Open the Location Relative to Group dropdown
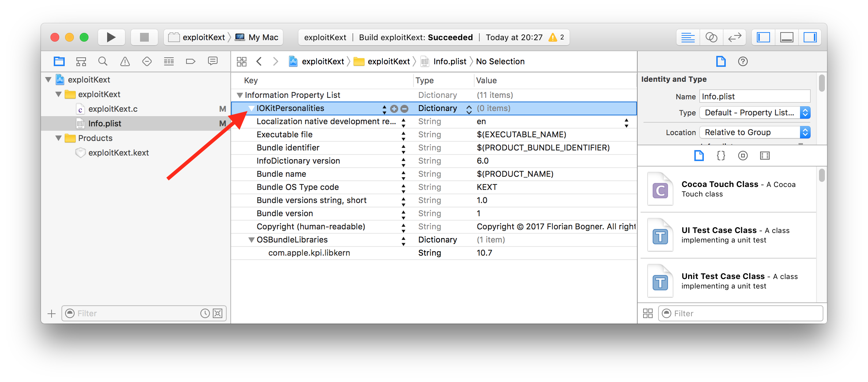 pyautogui.click(x=755, y=133)
